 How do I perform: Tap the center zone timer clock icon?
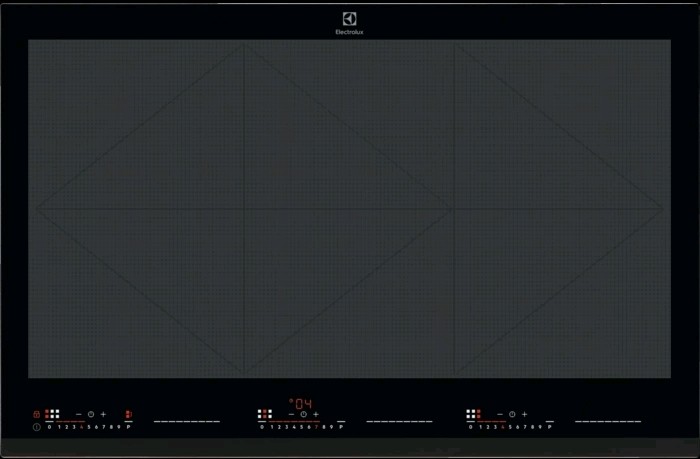pyautogui.click(x=304, y=414)
